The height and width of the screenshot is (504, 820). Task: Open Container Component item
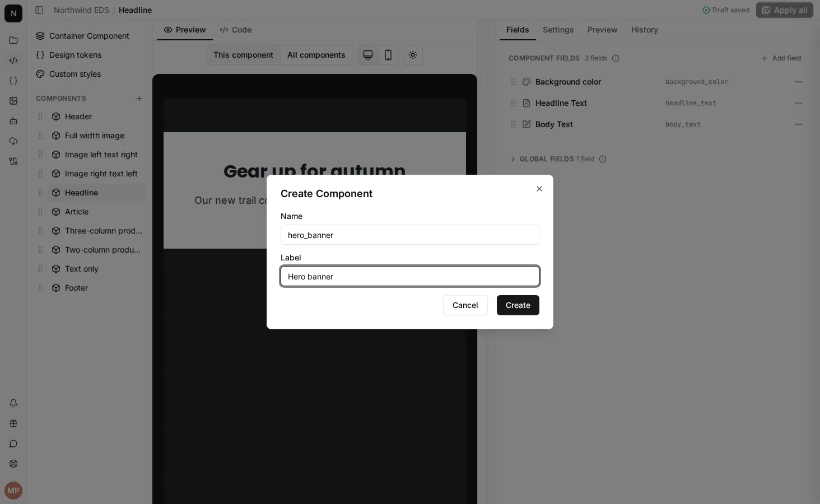[90, 36]
